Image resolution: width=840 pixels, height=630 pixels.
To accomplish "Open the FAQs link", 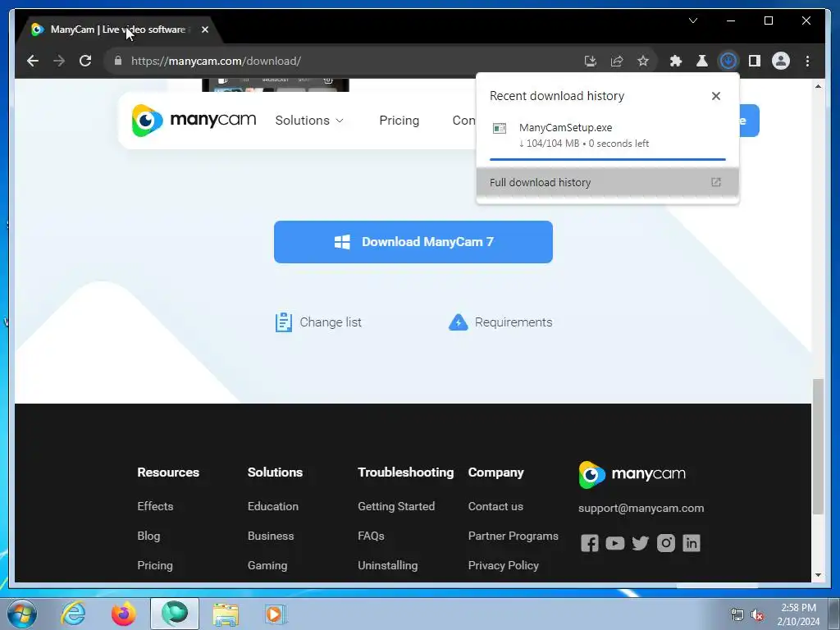I will pos(371,536).
